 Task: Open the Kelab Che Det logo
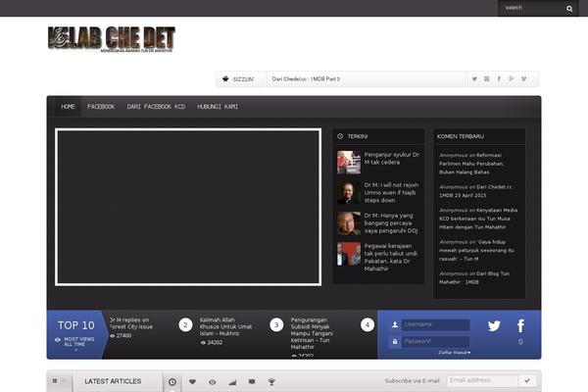tap(112, 39)
